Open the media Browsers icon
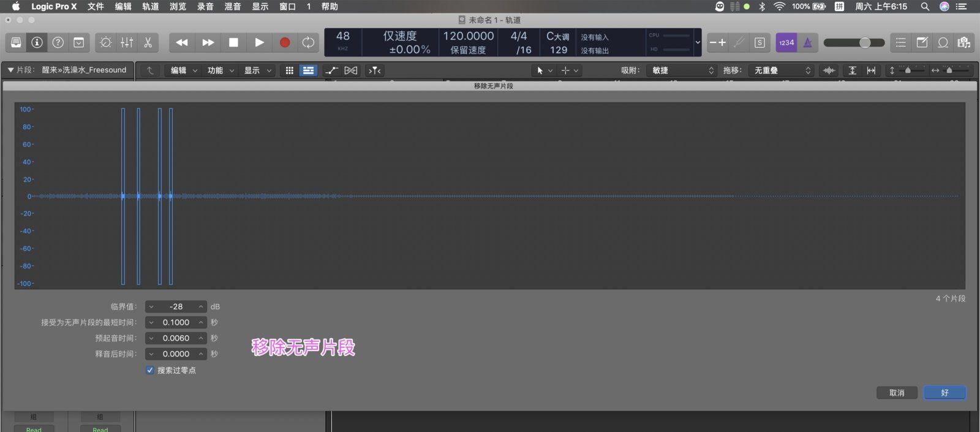Screen dimensions: 980x432 pos(964,42)
